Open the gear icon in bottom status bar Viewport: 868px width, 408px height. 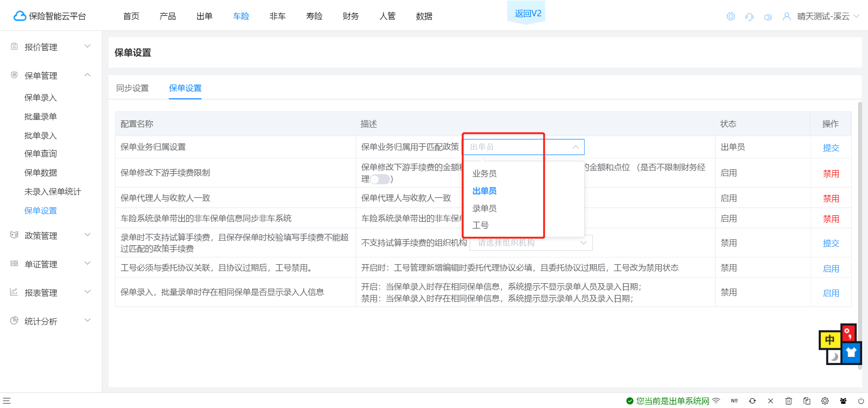pos(825,401)
